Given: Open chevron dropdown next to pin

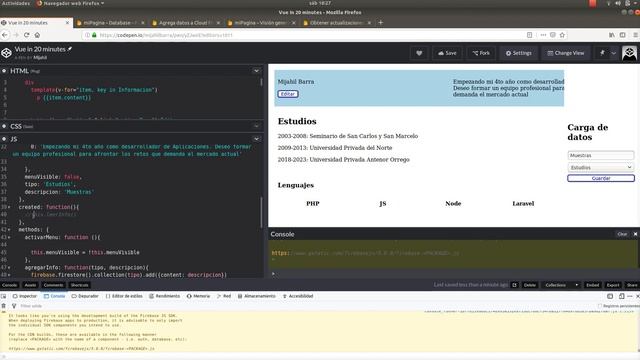Looking at the screenshot, I should [x=613, y=53].
